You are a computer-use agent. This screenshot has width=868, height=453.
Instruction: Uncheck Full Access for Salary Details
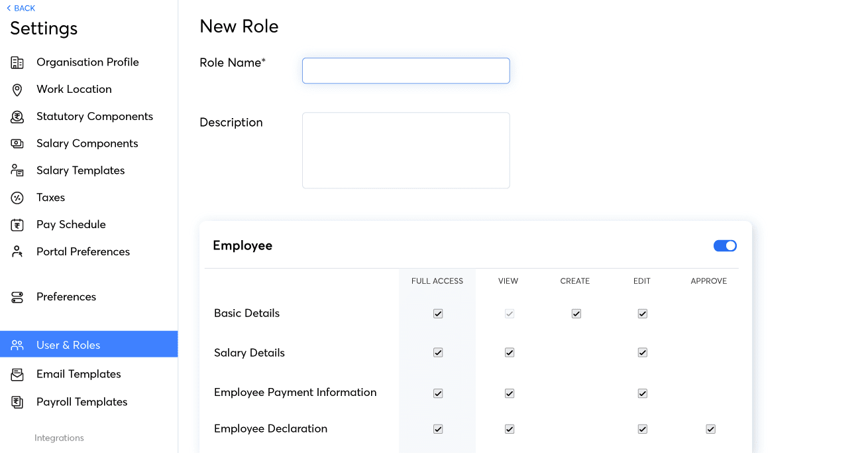[x=438, y=353]
